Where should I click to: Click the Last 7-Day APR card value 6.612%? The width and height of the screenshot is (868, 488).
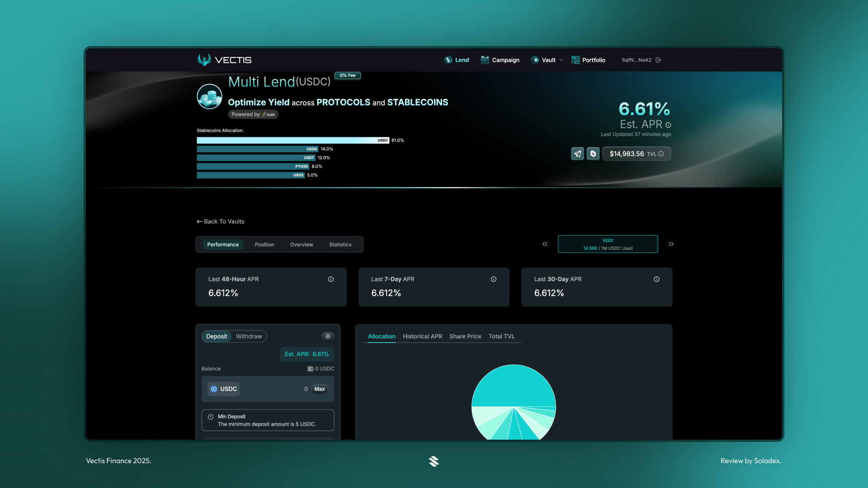point(386,293)
